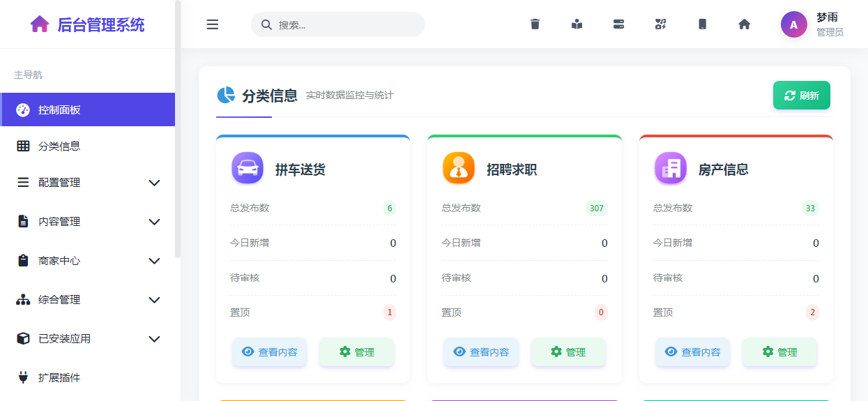Click 查看内容 on 房产信息 card

coord(692,352)
